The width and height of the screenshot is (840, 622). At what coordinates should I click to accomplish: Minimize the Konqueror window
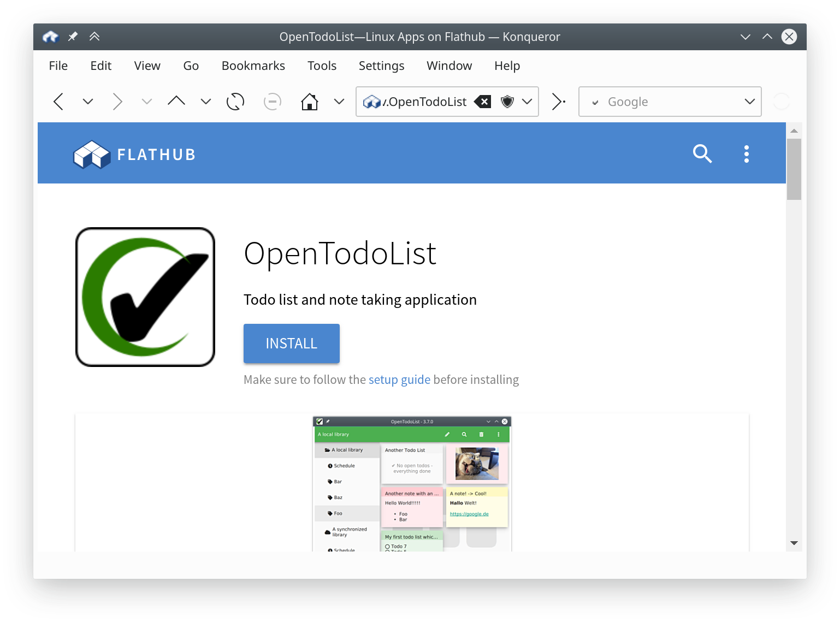[746, 37]
